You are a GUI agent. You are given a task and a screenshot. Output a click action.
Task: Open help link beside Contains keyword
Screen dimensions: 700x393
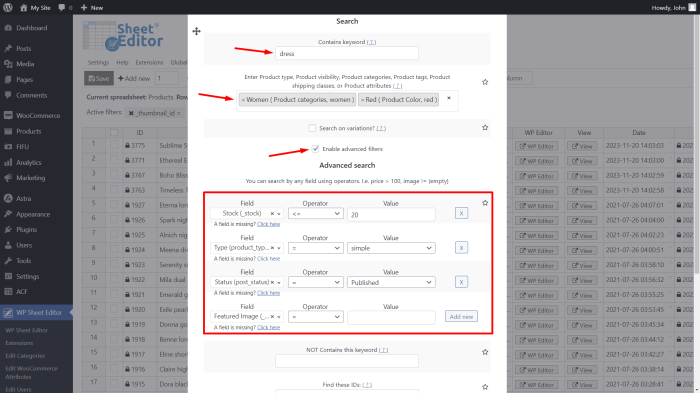click(x=371, y=42)
